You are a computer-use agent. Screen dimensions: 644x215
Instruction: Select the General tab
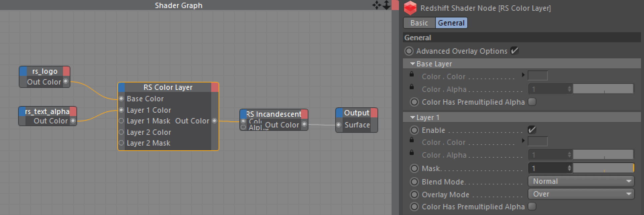pos(451,23)
